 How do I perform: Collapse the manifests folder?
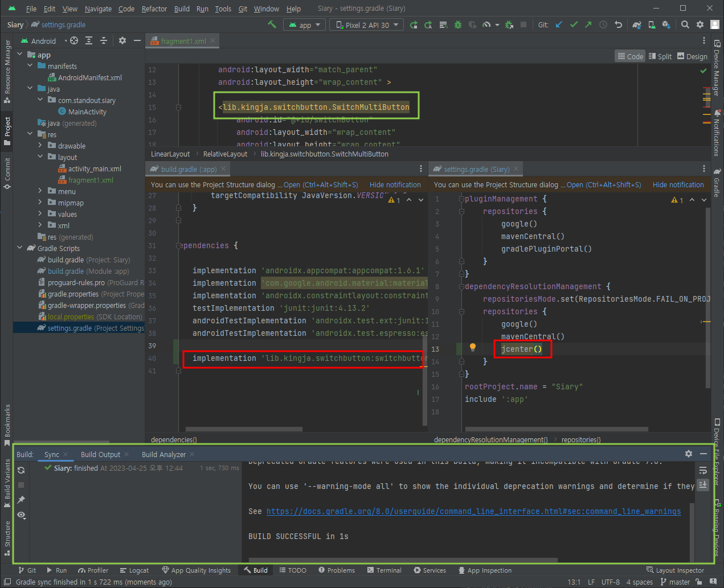(x=30, y=66)
